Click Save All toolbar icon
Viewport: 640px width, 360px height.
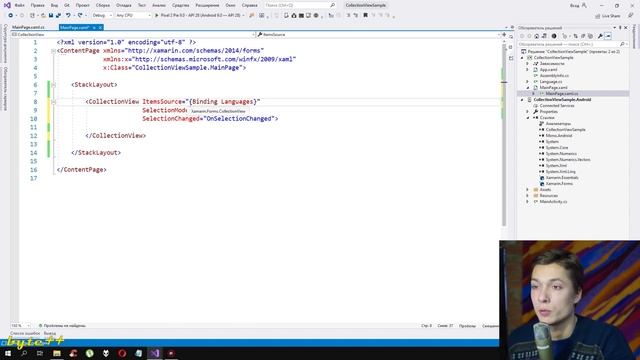pyautogui.click(x=58, y=15)
